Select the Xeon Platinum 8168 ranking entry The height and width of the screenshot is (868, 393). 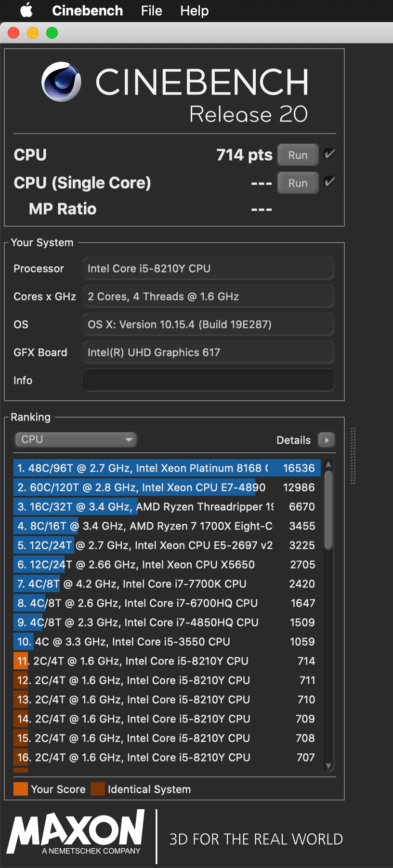166,468
